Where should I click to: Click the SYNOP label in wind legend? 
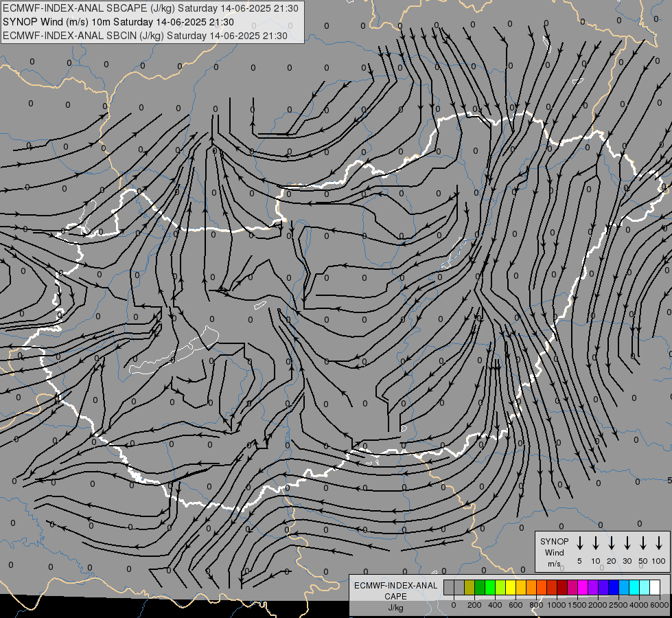coord(554,541)
